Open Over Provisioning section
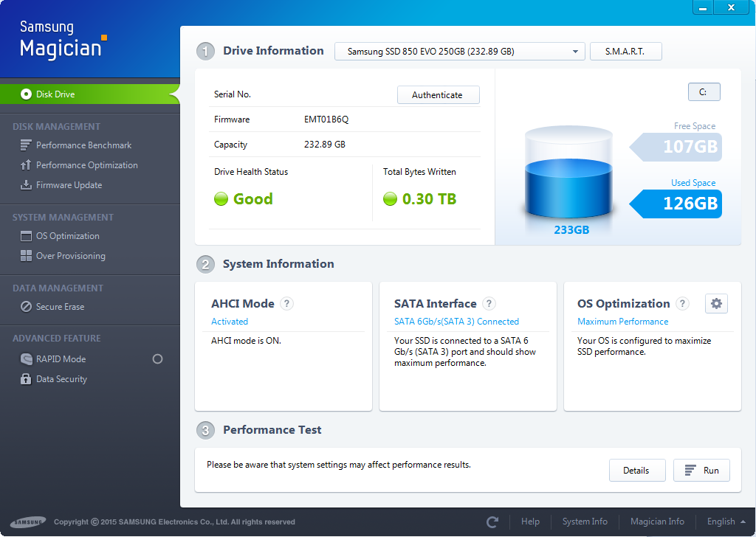 coord(70,256)
